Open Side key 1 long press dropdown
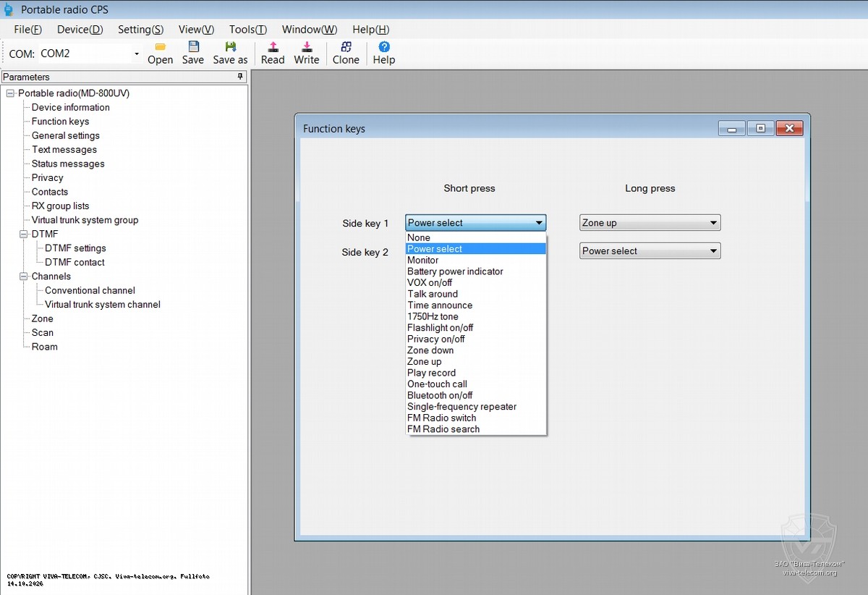 click(x=650, y=223)
